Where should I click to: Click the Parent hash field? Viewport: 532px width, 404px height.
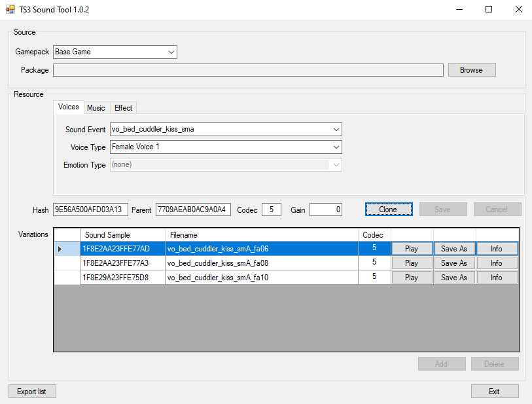tap(193, 210)
